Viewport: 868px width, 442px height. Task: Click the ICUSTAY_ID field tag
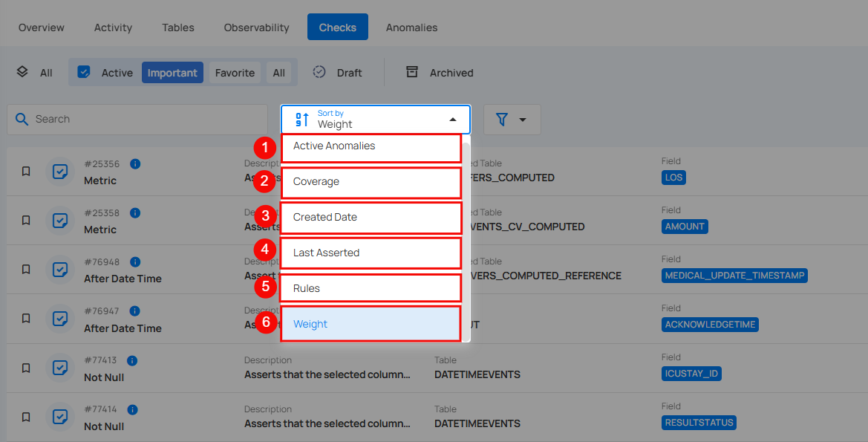pyautogui.click(x=691, y=374)
